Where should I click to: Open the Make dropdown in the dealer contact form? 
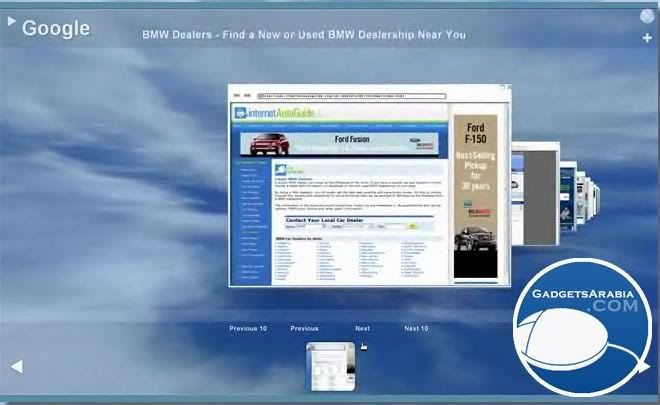click(311, 226)
